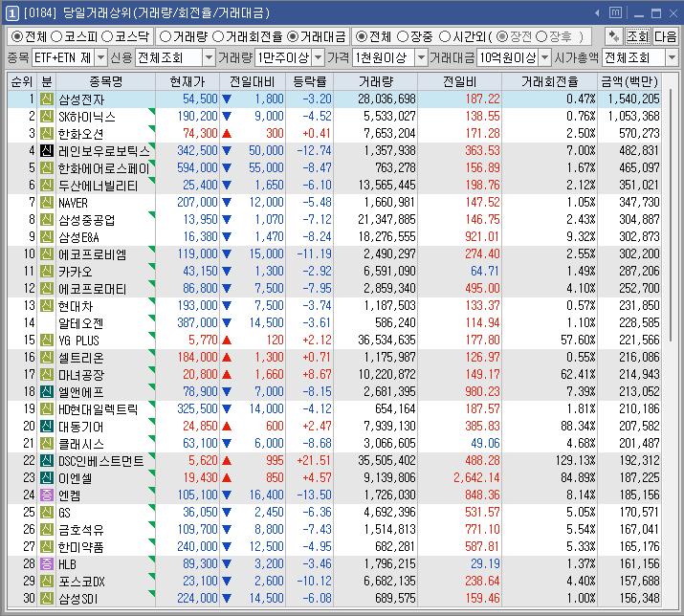Viewport: 684px width, 616px height.
Task: Click the red up arrow in DSC인베스트먼트 row
Action: [x=227, y=460]
